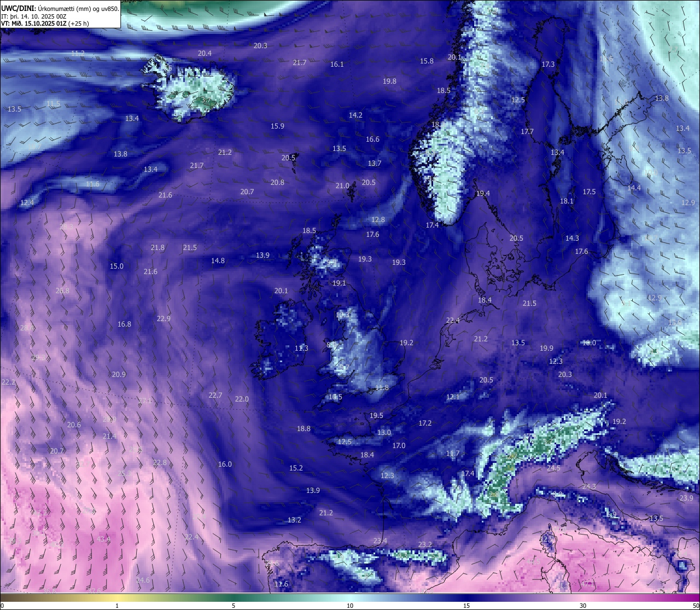Click the 19.1 value over Scotland
The width and height of the screenshot is (700, 610).
339,283
